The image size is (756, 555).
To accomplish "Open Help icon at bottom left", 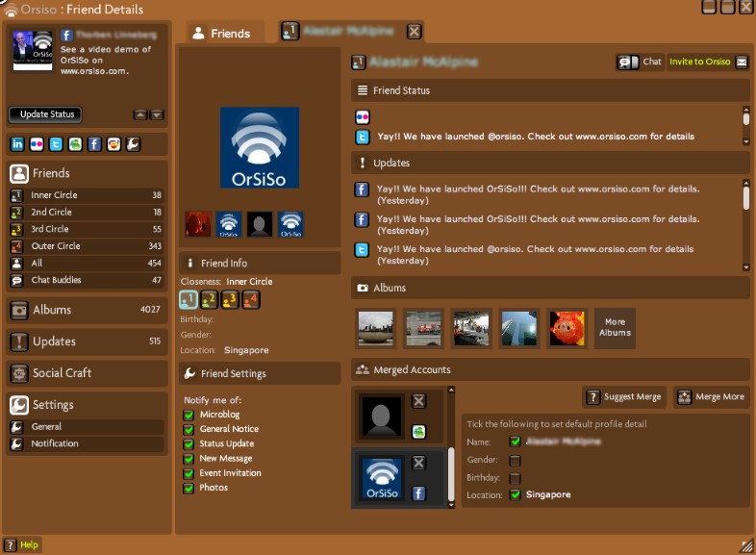I will click(10, 544).
